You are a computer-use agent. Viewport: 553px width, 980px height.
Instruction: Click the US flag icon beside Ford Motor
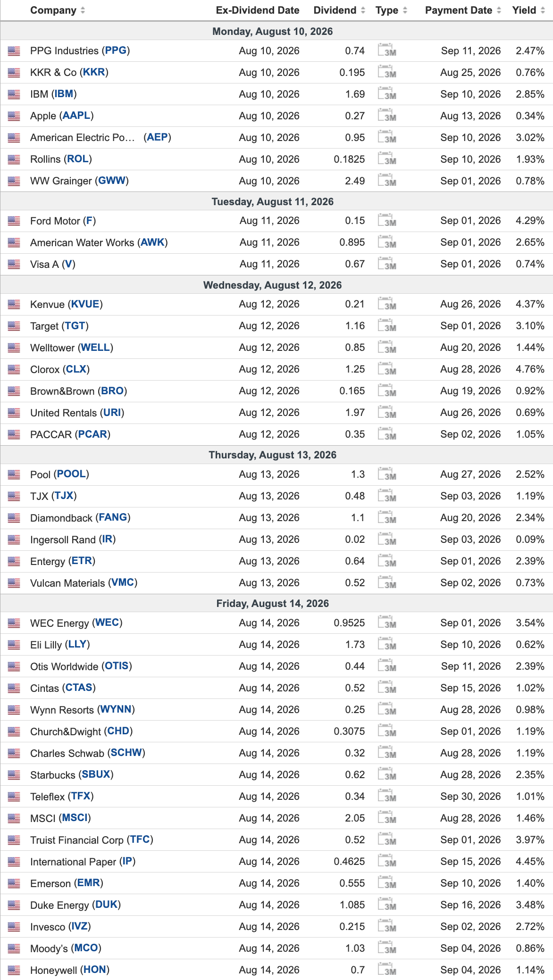pyautogui.click(x=14, y=221)
